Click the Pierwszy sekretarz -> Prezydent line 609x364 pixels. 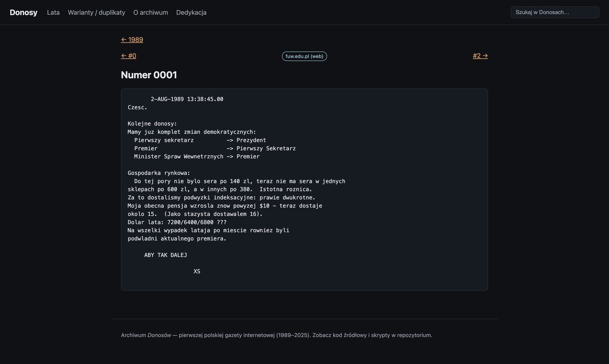[x=200, y=140]
